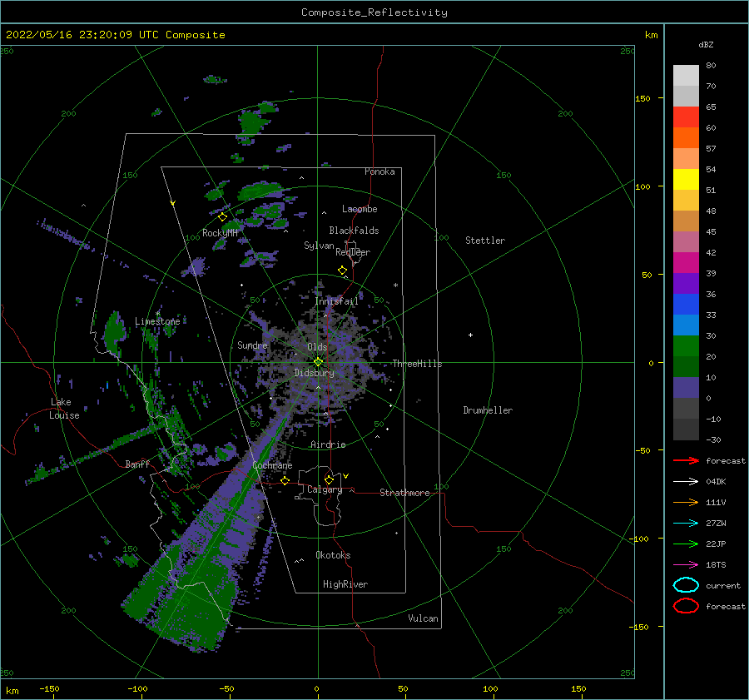The image size is (749, 700).
Task: Click the Sylvan label
Action: [319, 246]
